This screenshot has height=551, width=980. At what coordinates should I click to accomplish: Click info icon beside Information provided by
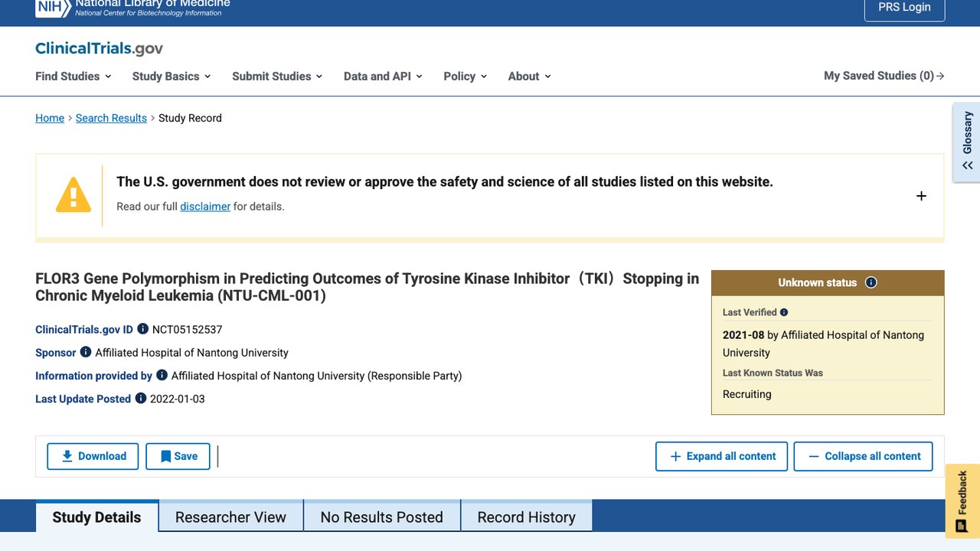(162, 375)
